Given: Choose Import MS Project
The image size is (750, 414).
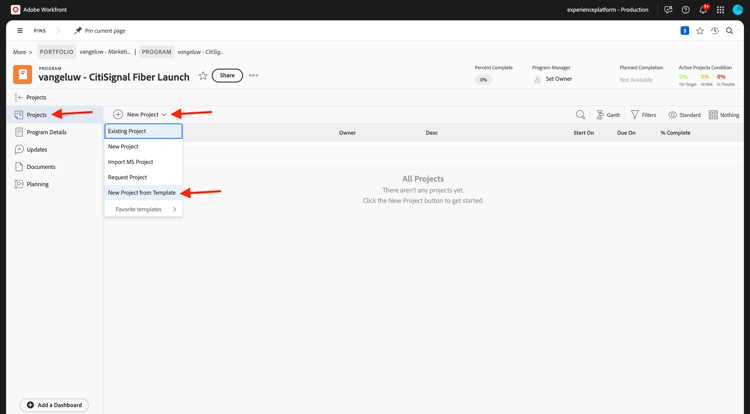Looking at the screenshot, I should click(143, 162).
